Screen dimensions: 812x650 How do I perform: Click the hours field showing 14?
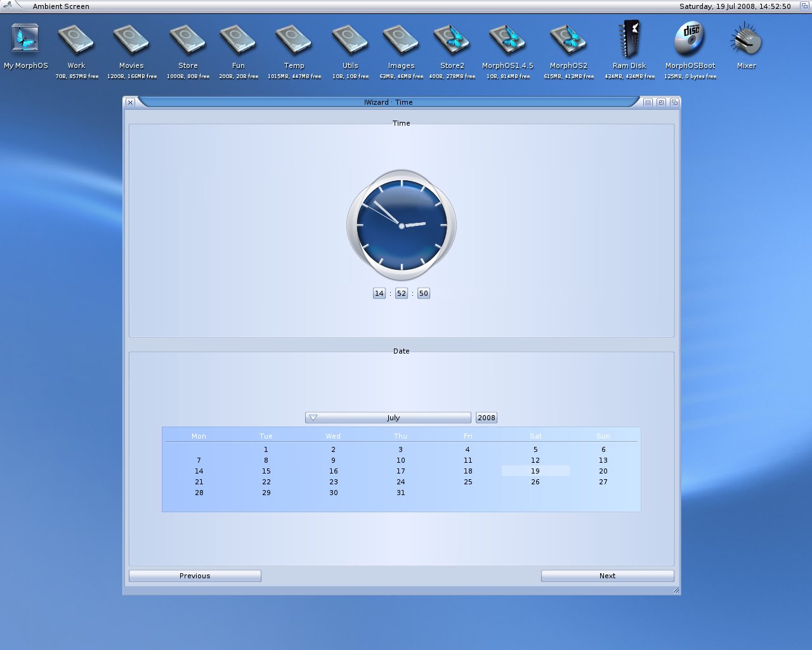(x=379, y=293)
